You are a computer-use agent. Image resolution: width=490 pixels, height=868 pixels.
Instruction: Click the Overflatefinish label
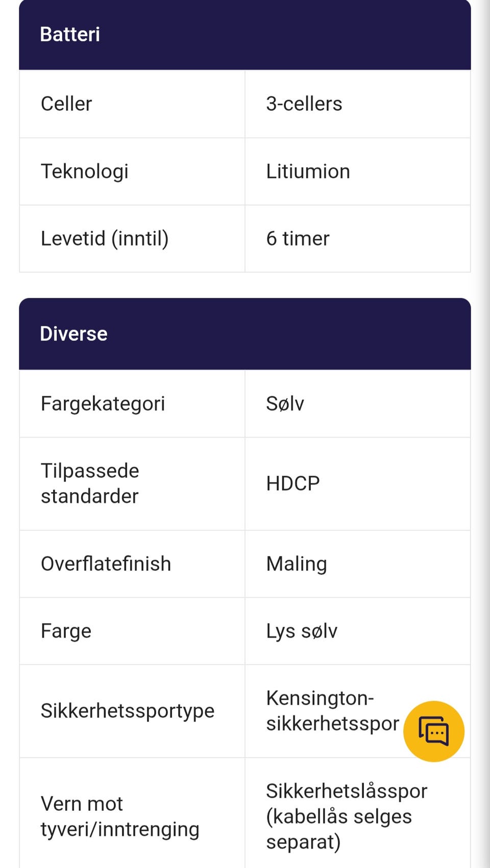tap(106, 564)
